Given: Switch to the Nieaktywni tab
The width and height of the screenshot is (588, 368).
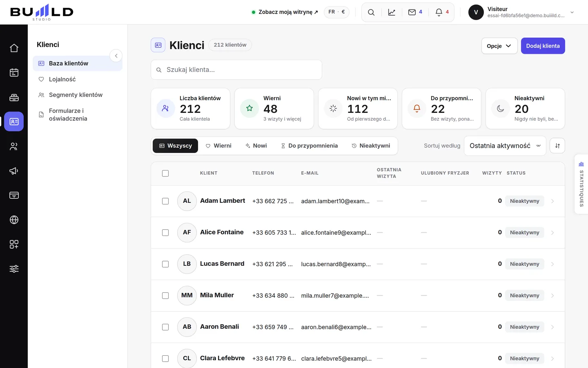Looking at the screenshot, I should 371,146.
